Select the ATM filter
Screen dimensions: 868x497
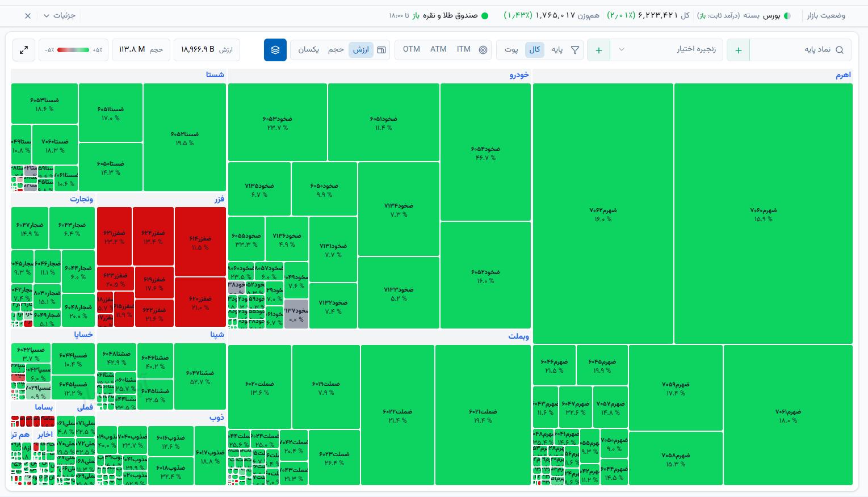pyautogui.click(x=438, y=49)
